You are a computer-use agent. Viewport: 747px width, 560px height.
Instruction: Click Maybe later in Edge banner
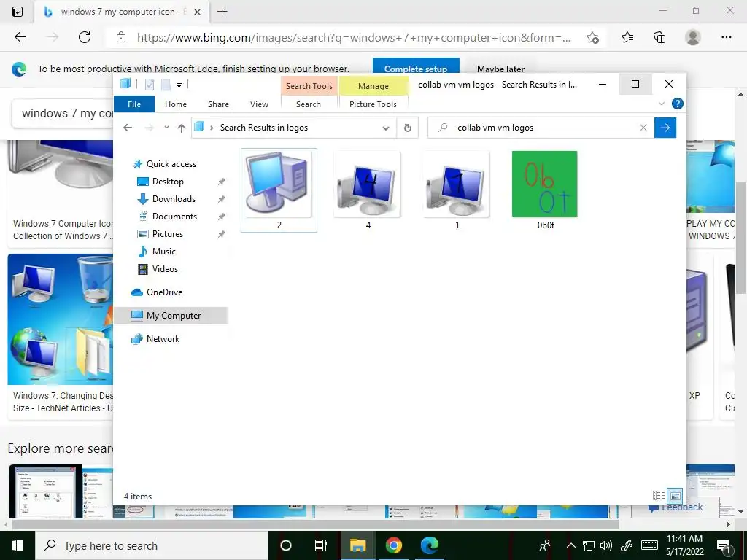(500, 69)
